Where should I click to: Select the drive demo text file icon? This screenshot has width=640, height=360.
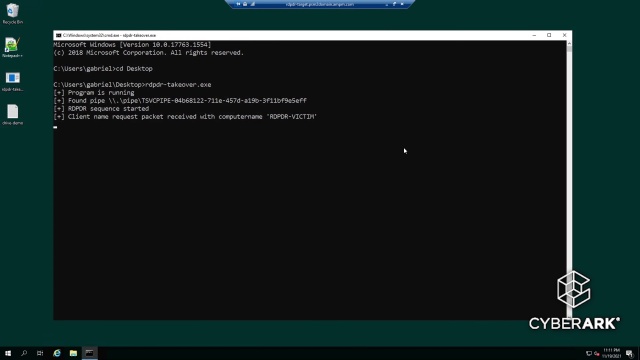pos(12,114)
